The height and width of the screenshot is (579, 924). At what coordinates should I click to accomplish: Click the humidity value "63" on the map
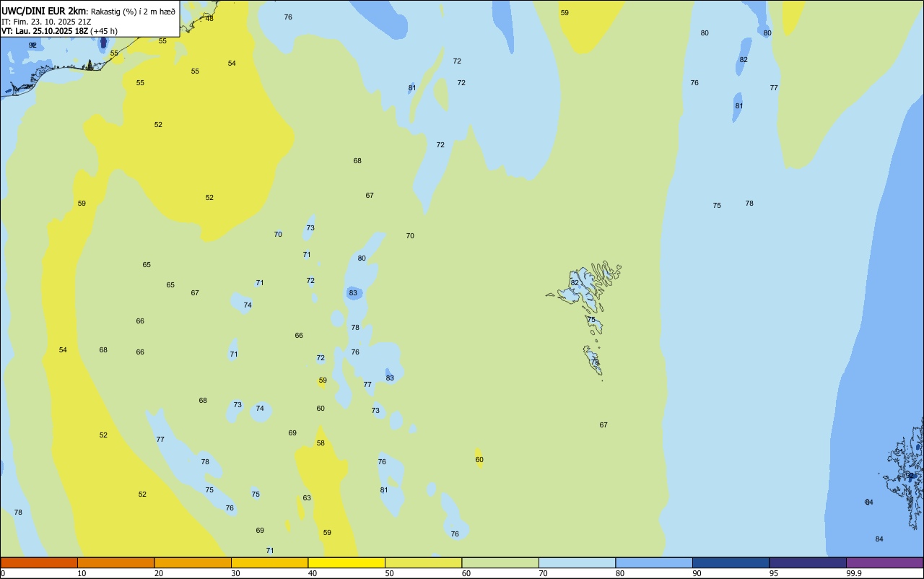tap(307, 498)
